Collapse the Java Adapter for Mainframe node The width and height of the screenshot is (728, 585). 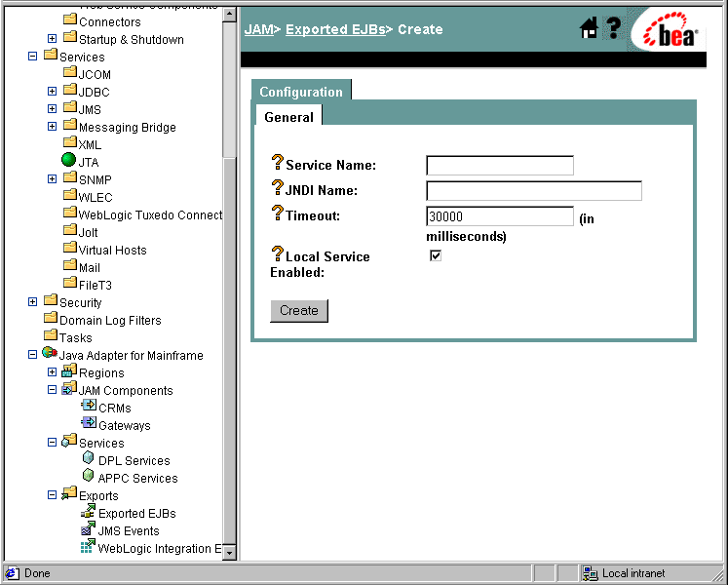[x=32, y=355]
